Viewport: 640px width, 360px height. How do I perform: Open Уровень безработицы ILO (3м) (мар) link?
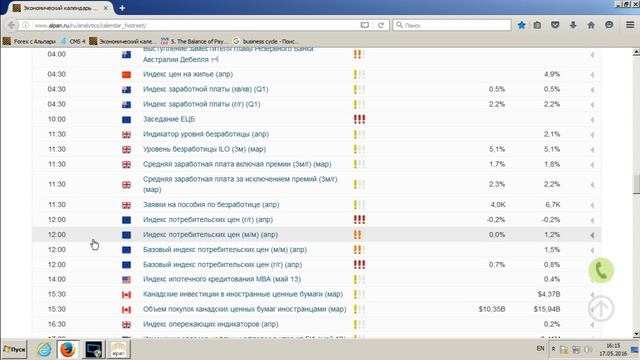pos(204,149)
